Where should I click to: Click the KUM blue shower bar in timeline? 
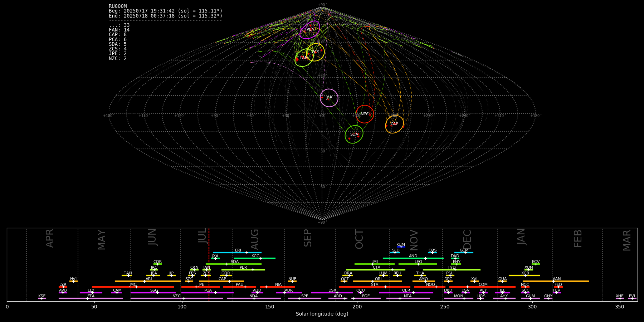[401, 247]
